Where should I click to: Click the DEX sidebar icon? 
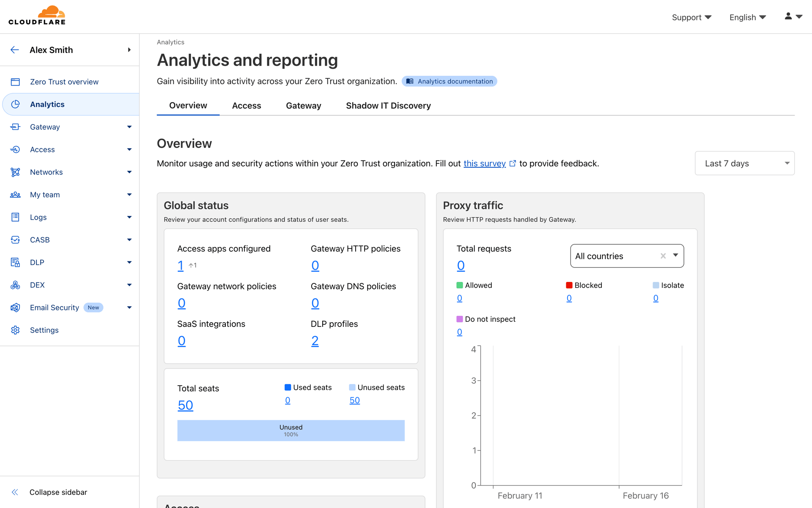click(15, 285)
